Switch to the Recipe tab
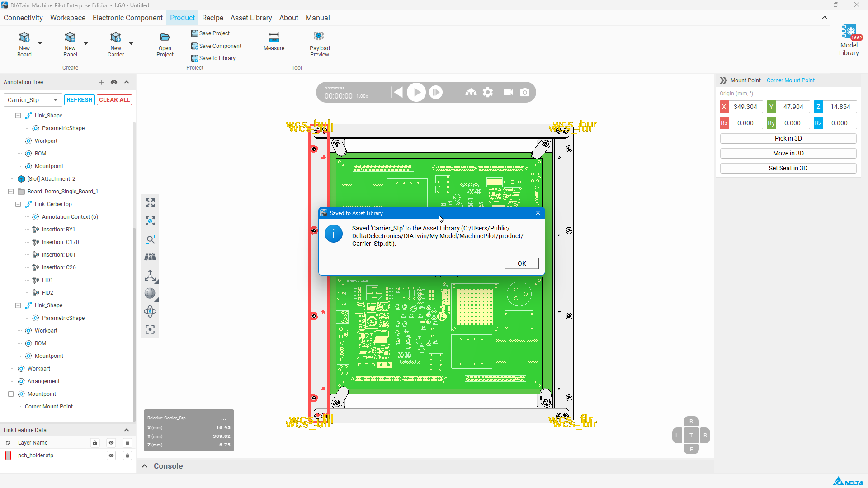 point(212,18)
